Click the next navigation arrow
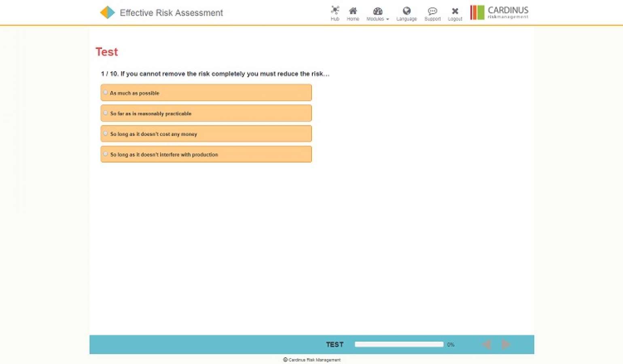 506,344
